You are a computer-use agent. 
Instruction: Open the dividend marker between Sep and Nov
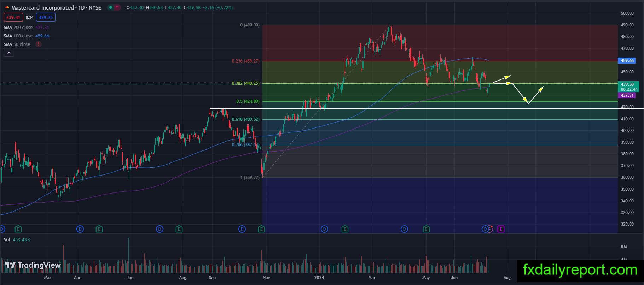pyautogui.click(x=242, y=229)
